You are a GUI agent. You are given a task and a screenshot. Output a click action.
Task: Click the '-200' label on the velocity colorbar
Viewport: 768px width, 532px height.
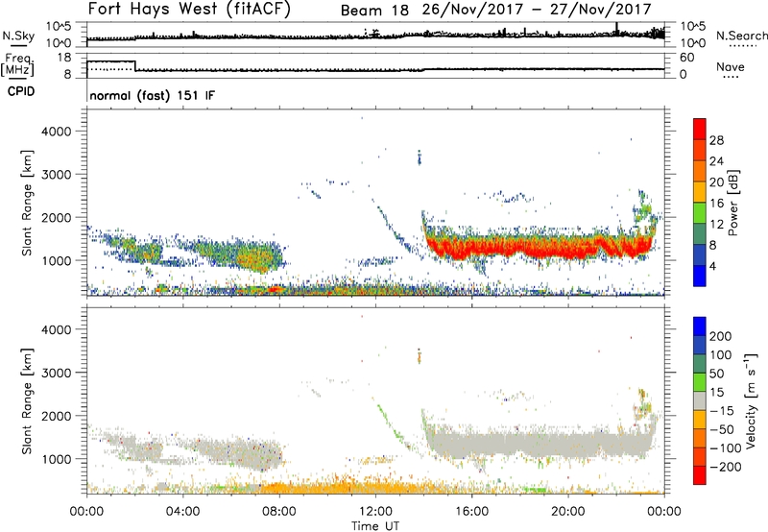(x=725, y=467)
